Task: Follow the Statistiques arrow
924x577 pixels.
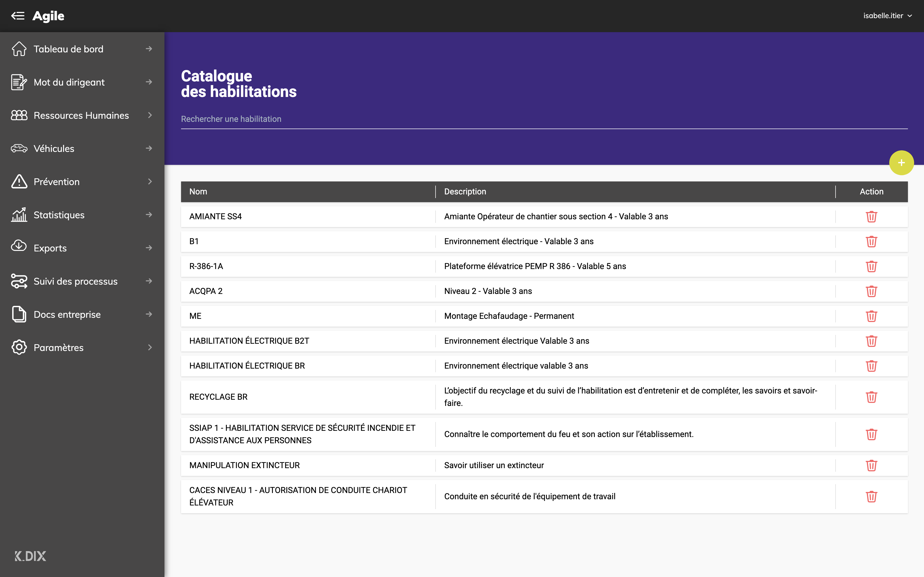Action: click(x=149, y=215)
